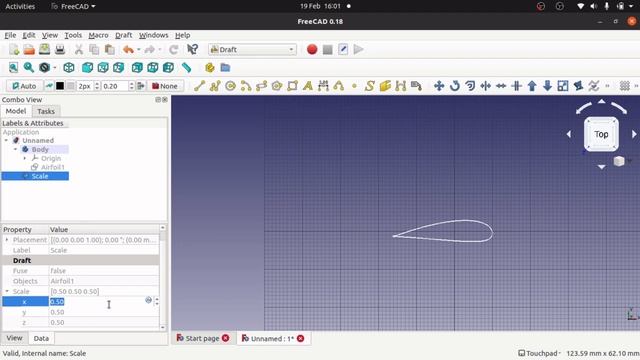Click the Print icon in the toolbar
The height and width of the screenshot is (360, 640).
(60, 49)
